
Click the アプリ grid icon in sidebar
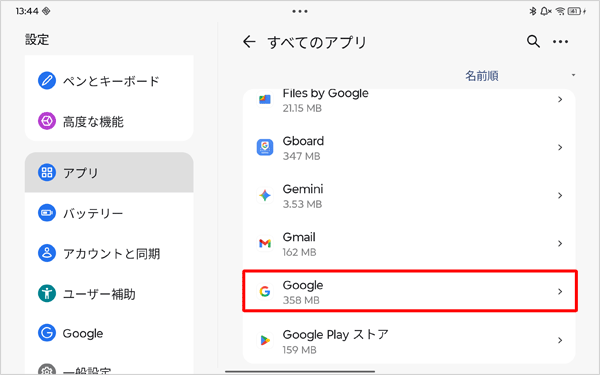tap(47, 173)
